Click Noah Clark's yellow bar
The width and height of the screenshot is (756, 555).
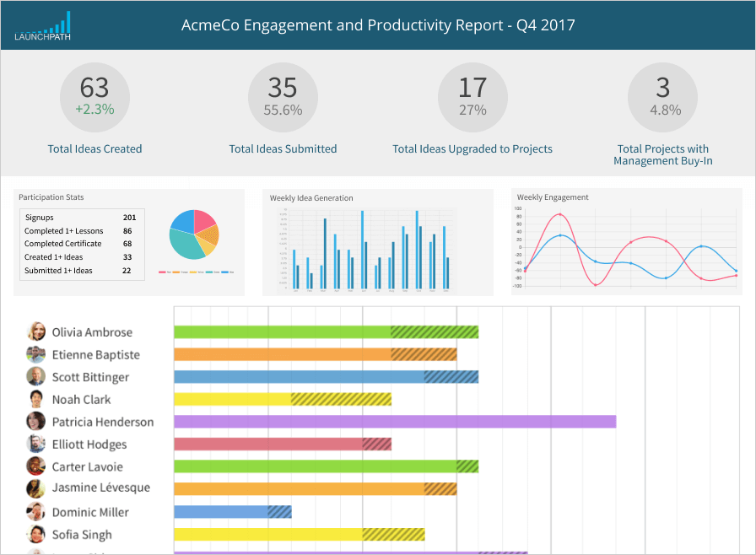click(283, 400)
